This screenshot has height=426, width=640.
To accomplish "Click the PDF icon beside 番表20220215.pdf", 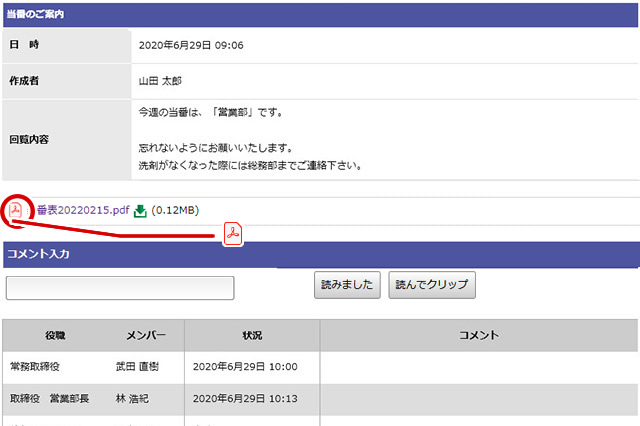I will pyautogui.click(x=16, y=210).
